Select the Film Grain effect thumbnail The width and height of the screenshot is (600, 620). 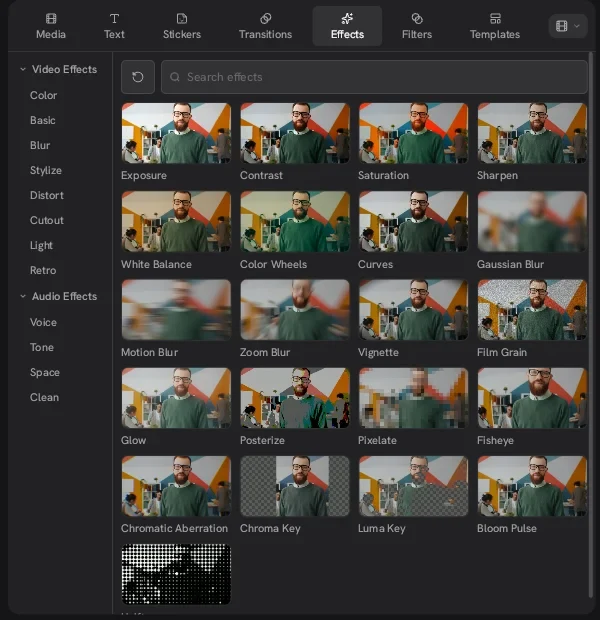[x=532, y=310]
